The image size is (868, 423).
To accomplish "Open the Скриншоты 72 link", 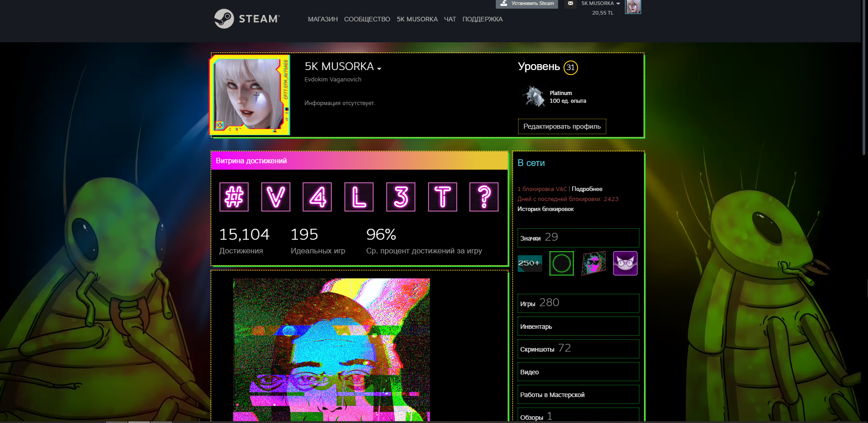I will tap(579, 349).
